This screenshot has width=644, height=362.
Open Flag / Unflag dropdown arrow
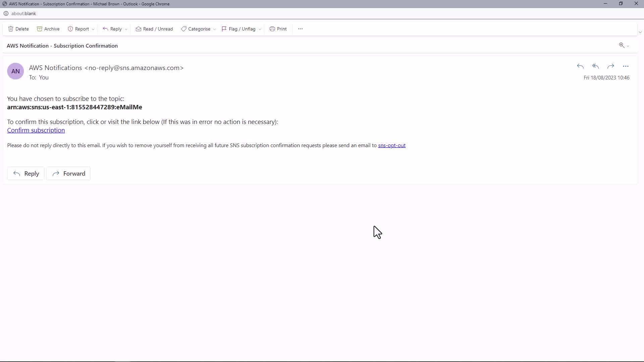260,29
